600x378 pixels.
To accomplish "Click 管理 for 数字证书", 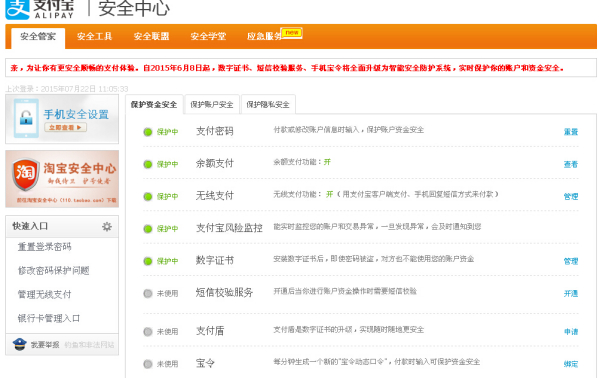I will [571, 261].
